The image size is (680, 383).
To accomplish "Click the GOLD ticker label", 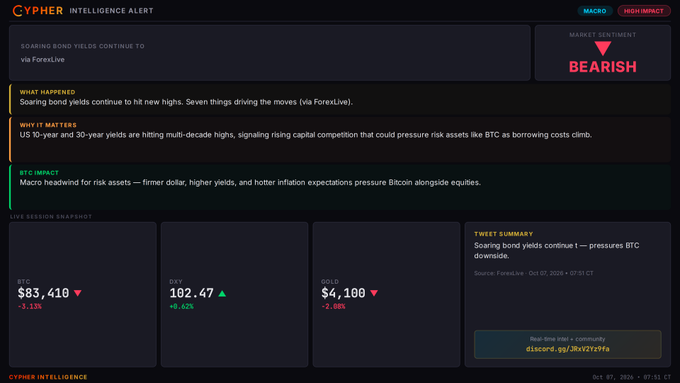I will (330, 282).
